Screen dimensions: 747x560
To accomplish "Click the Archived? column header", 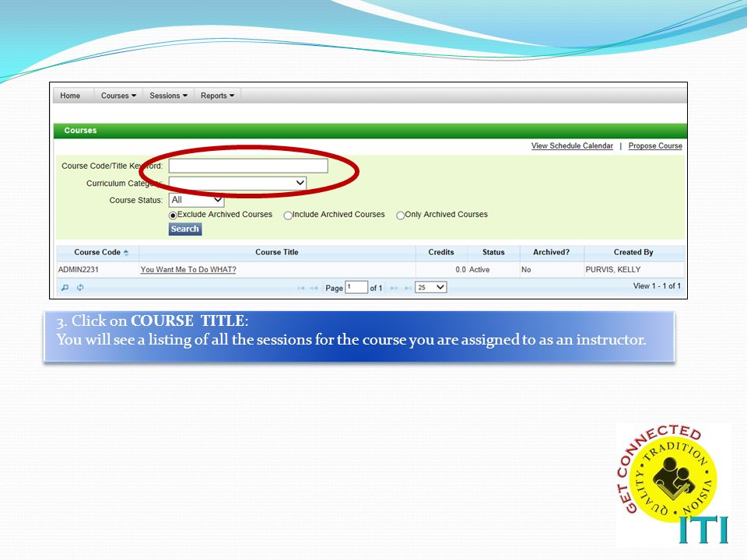I will (x=551, y=252).
